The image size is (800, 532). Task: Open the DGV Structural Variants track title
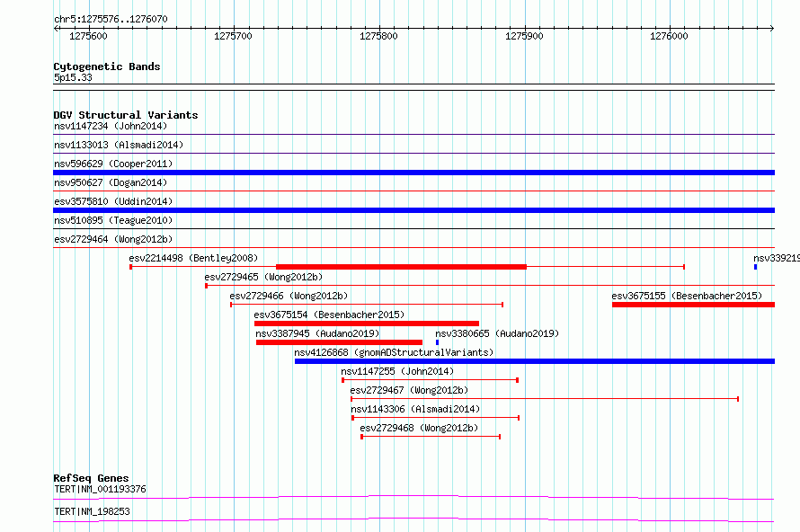(126, 115)
